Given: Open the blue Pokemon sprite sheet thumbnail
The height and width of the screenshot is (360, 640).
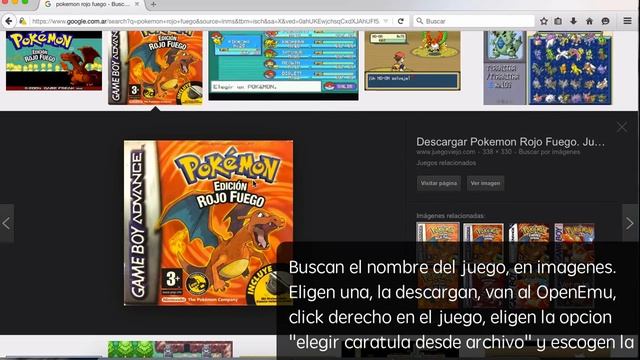Looking at the screenshot, I should tap(570, 68).
